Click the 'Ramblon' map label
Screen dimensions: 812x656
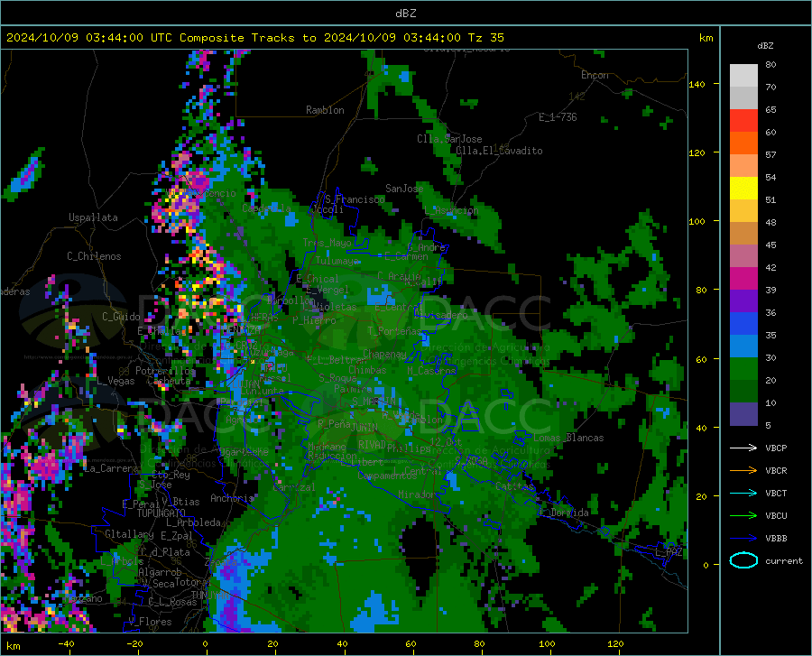[x=325, y=110]
